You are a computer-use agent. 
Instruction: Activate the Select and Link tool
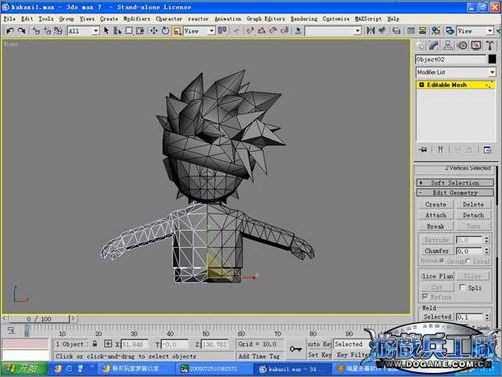click(36, 31)
